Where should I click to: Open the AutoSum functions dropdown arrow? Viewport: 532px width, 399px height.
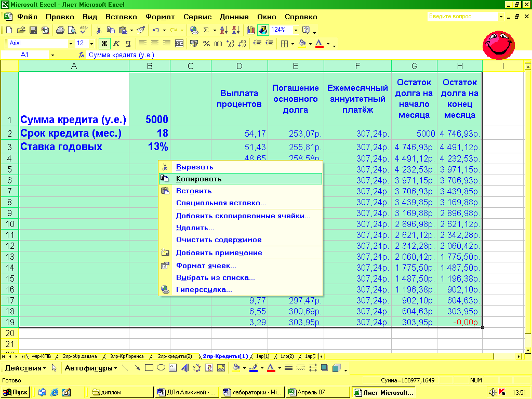pos(215,31)
